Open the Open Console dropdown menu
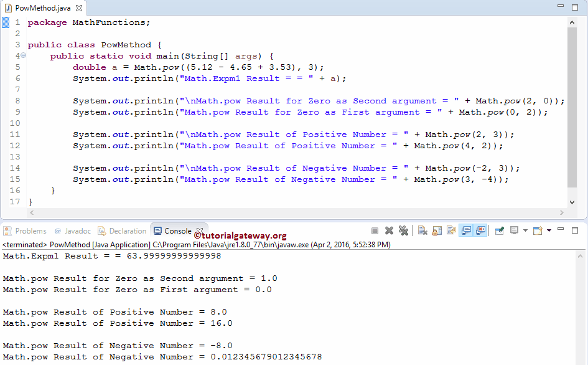 (548, 230)
